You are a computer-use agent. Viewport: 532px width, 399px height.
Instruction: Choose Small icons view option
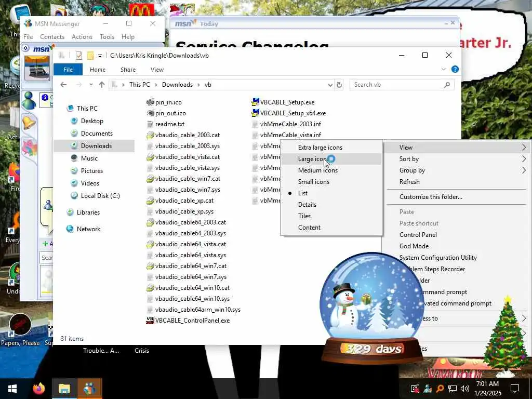tap(331, 182)
